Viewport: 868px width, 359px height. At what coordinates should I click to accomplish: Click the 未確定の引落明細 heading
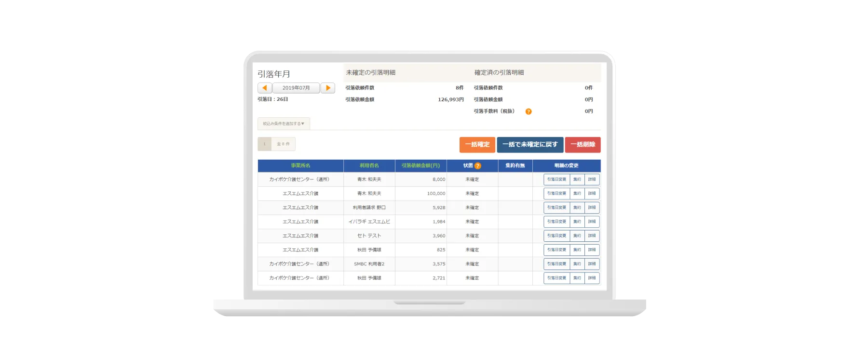point(370,72)
